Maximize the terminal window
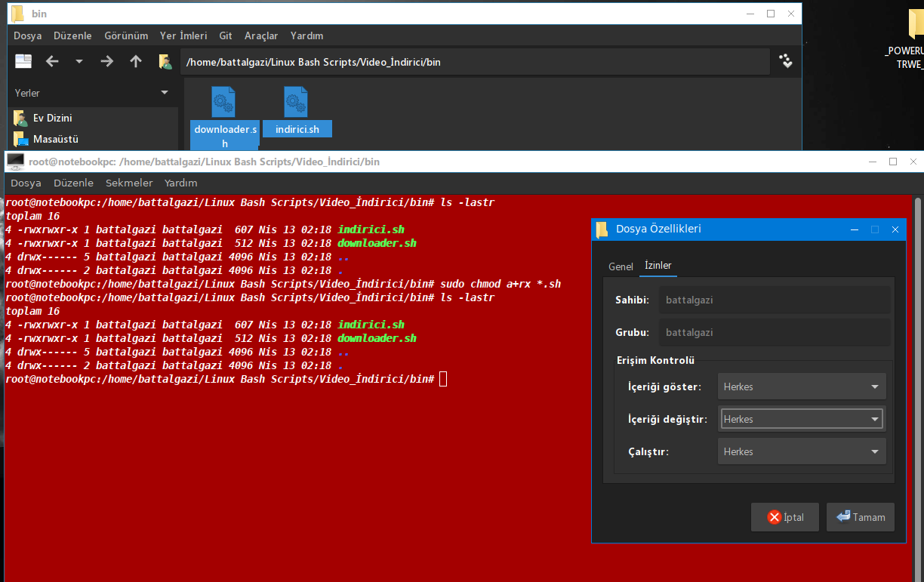This screenshot has width=924, height=582. pos(893,162)
